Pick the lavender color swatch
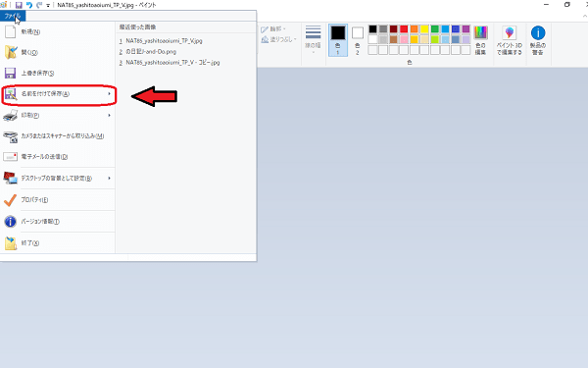Screen dimensions: 588x368 pyautogui.click(x=465, y=39)
